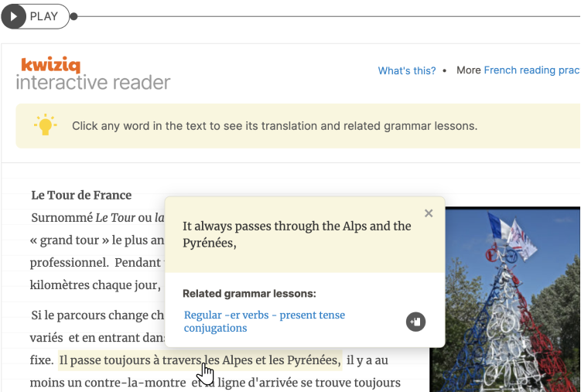581x392 pixels.
Task: Click the audio progress slider handle
Action: 73,16
